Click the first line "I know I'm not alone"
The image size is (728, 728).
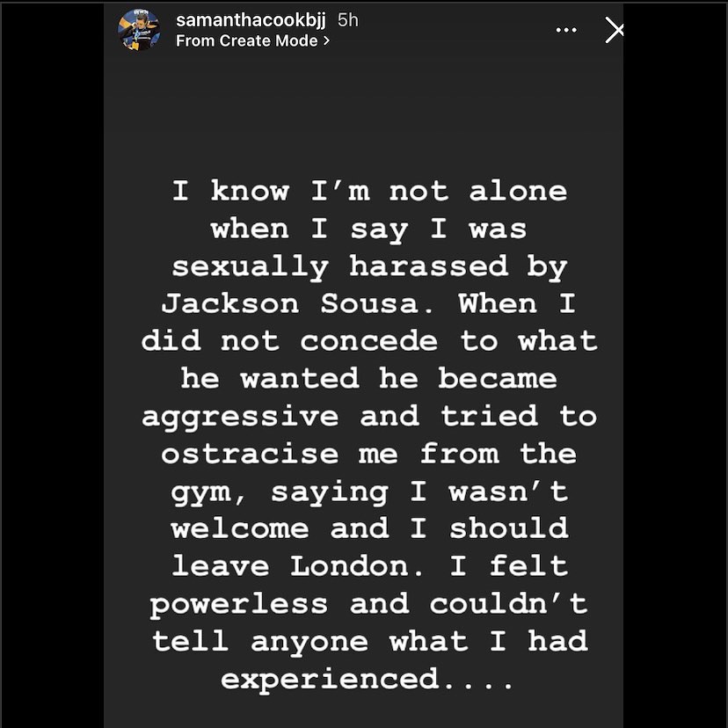[369, 191]
